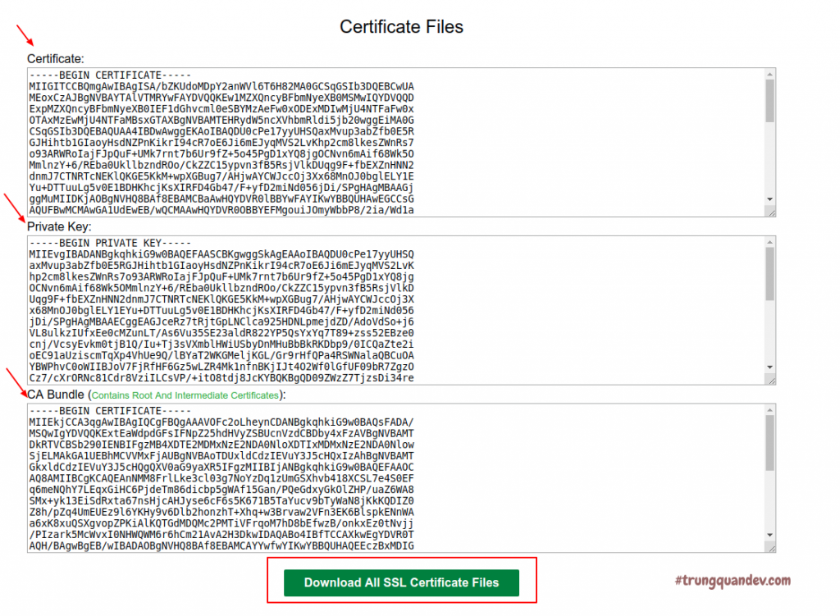The width and height of the screenshot is (840, 616).
Task: Click line starting with 'YBWPhvC0oWIIBJoV7FjRfHF6'
Action: coord(221,367)
